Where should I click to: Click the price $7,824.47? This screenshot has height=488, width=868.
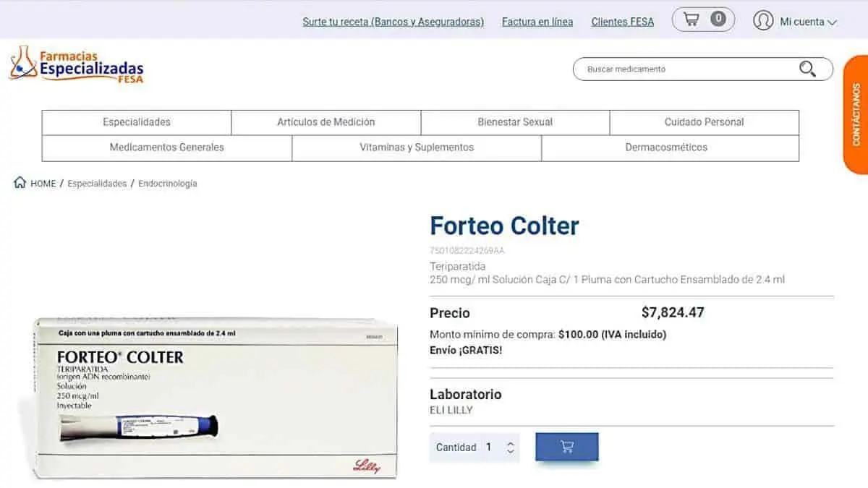tap(673, 312)
